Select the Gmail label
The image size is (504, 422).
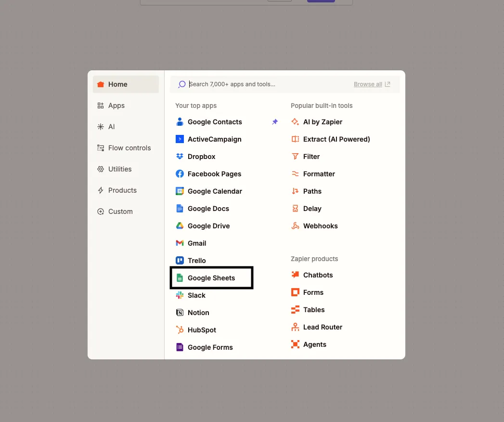click(x=197, y=243)
